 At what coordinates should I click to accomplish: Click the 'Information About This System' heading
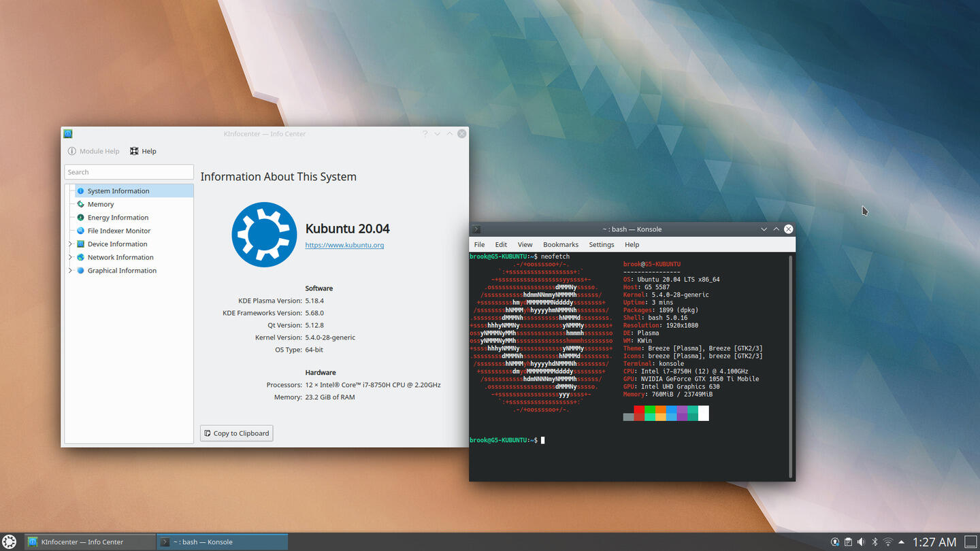pyautogui.click(x=278, y=177)
